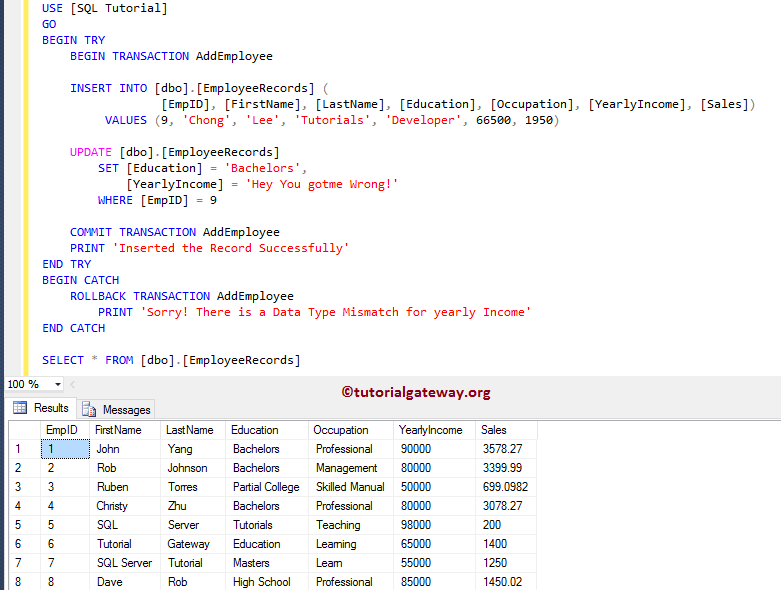The height and width of the screenshot is (590, 781).
Task: Select the EmpID column header
Action: (65, 430)
